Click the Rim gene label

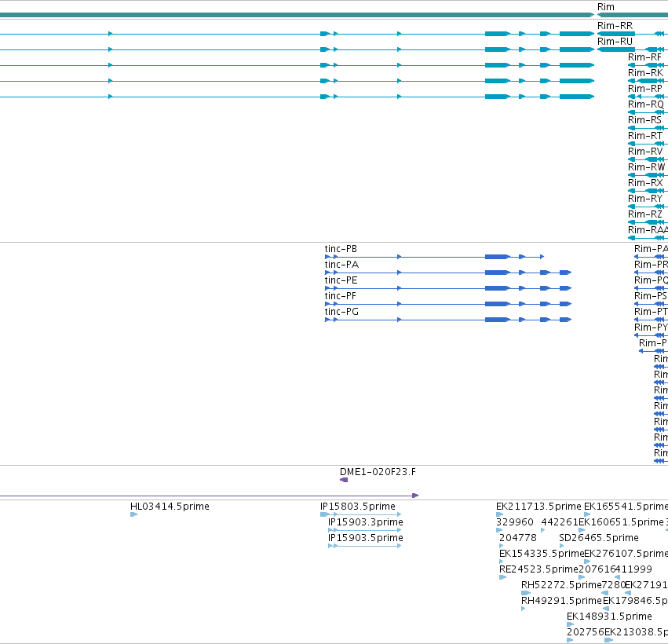tap(605, 7)
